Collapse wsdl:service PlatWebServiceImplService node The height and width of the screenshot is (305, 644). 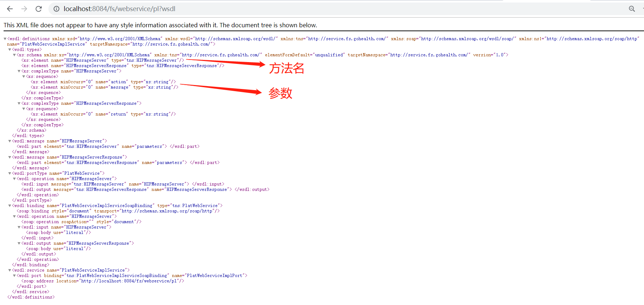(x=10, y=270)
